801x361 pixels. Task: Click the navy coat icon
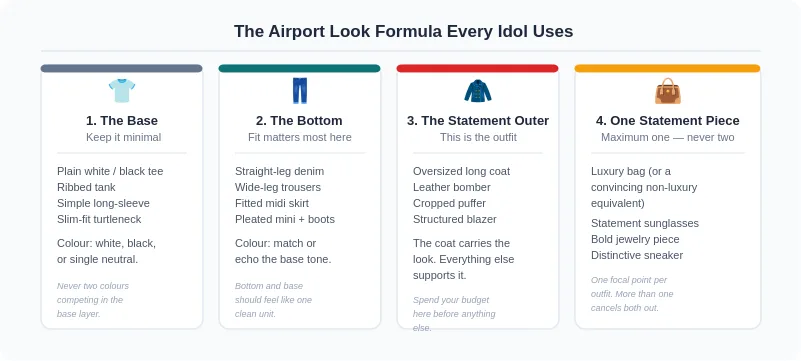[x=478, y=91]
